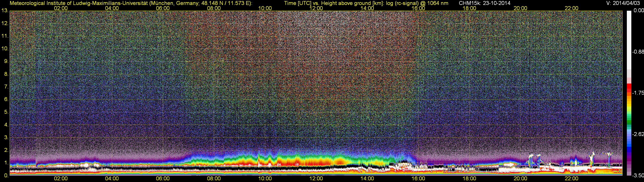Viewport: 644px width, 182px height.
Task: Click the 16:00 label on the top time axis
Action: 418,8
